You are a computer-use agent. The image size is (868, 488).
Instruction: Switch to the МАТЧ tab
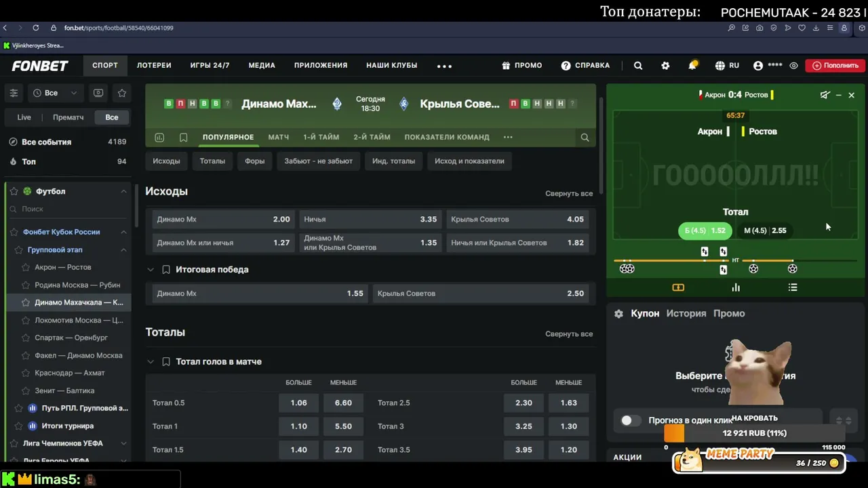279,137
